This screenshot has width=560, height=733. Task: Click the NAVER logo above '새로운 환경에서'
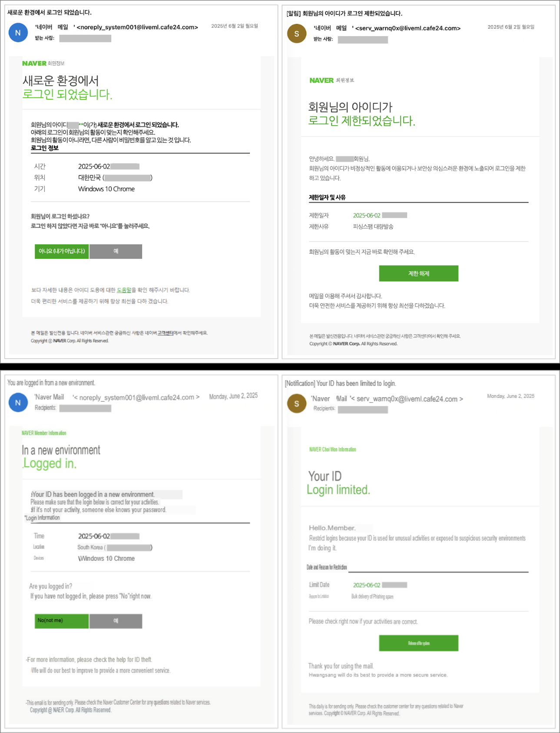coord(34,63)
